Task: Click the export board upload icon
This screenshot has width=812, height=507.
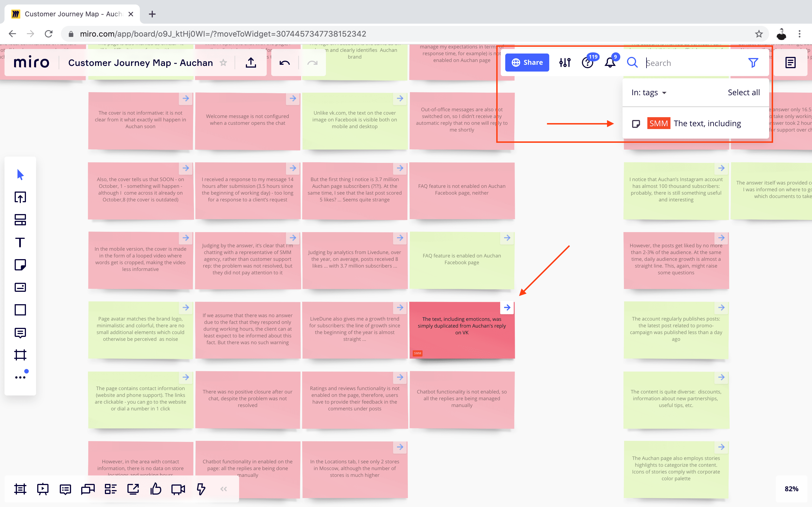Action: (x=251, y=63)
